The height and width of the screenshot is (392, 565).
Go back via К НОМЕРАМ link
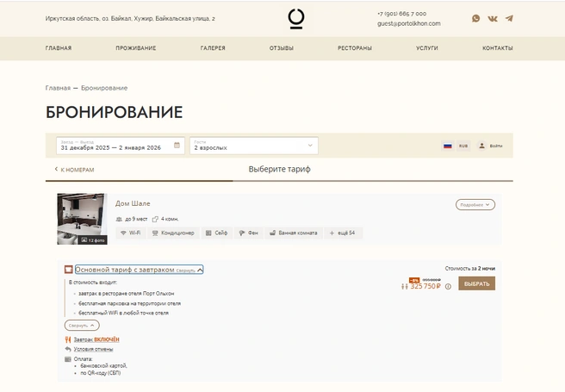(75, 170)
